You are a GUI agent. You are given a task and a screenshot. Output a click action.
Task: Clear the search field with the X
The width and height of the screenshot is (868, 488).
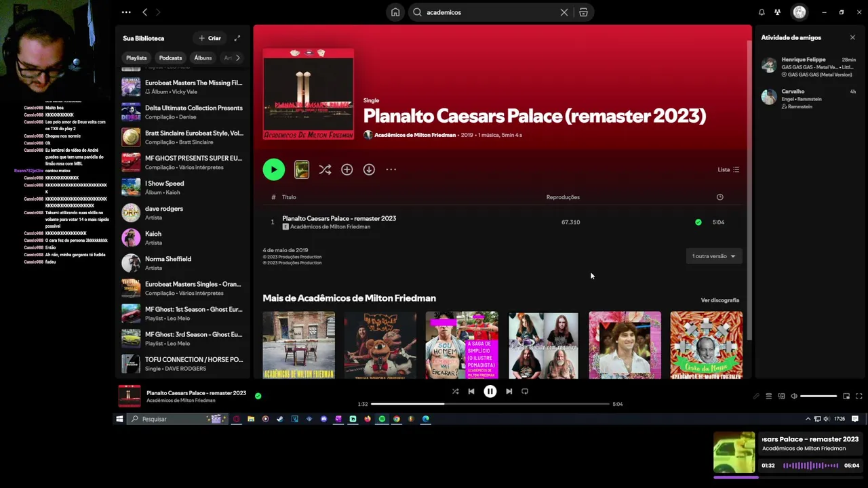564,12
